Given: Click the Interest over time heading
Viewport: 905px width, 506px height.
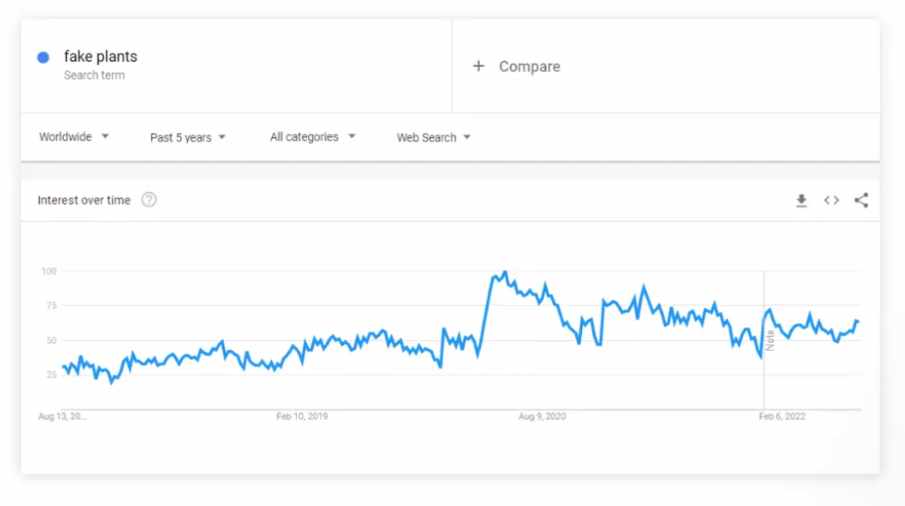Looking at the screenshot, I should click(x=84, y=200).
